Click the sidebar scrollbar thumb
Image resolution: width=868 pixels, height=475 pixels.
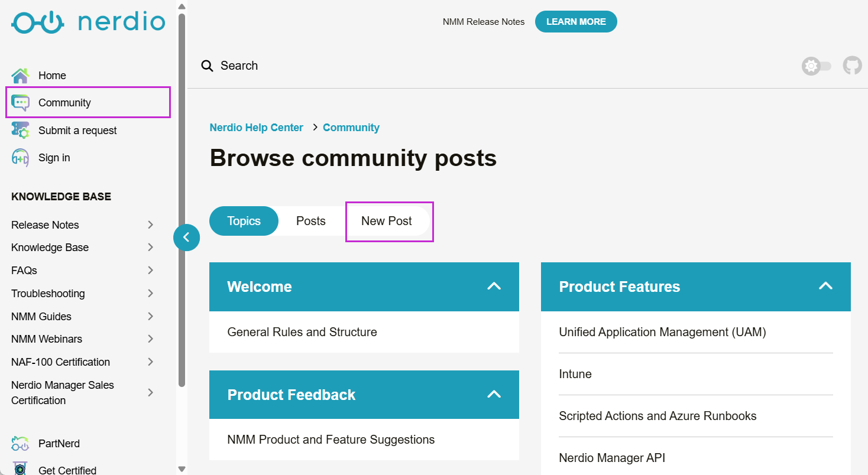[x=182, y=200]
